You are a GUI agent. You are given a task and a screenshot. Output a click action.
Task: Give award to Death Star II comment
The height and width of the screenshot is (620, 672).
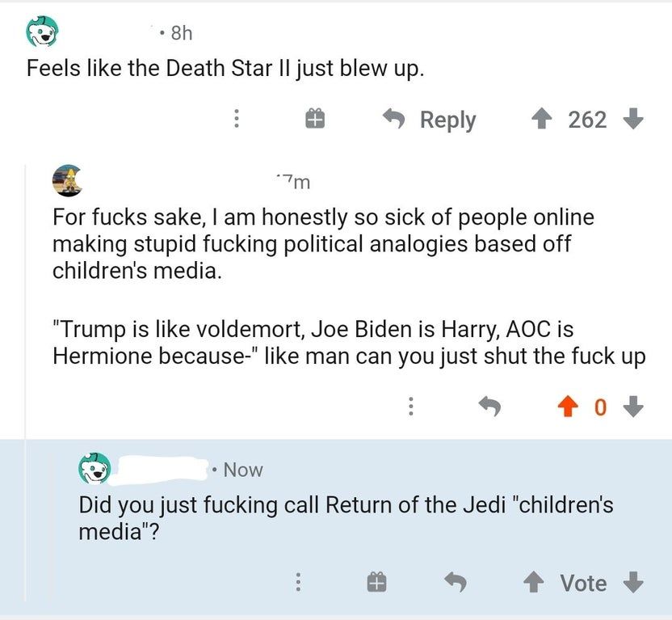coord(314,120)
